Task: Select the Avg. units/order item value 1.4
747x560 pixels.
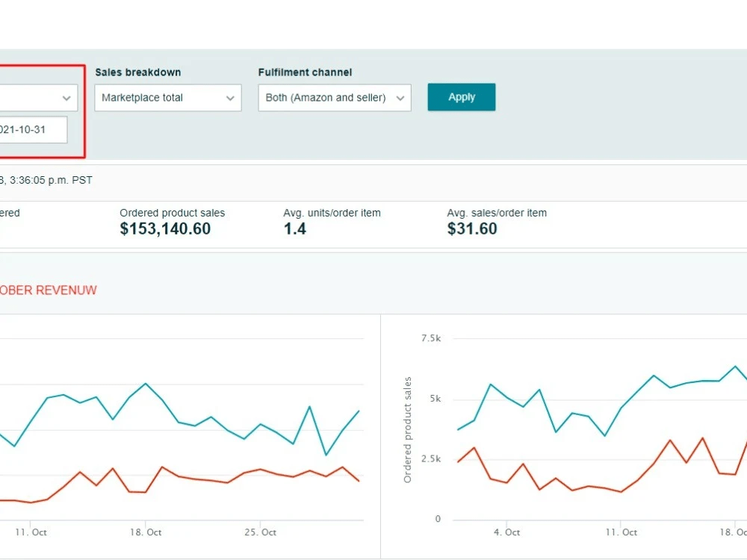Action: click(x=295, y=229)
